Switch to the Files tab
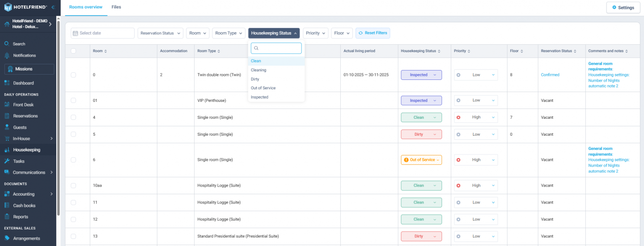This screenshot has width=644, height=246. [116, 7]
